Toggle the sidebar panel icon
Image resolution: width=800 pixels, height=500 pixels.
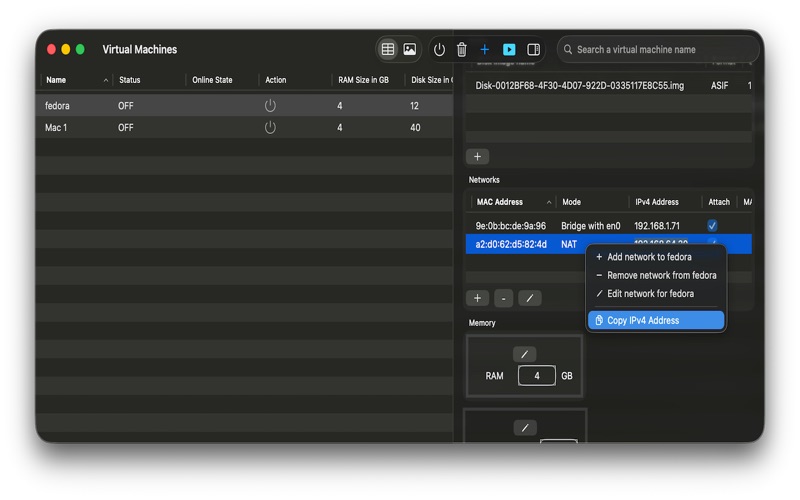pyautogui.click(x=534, y=49)
